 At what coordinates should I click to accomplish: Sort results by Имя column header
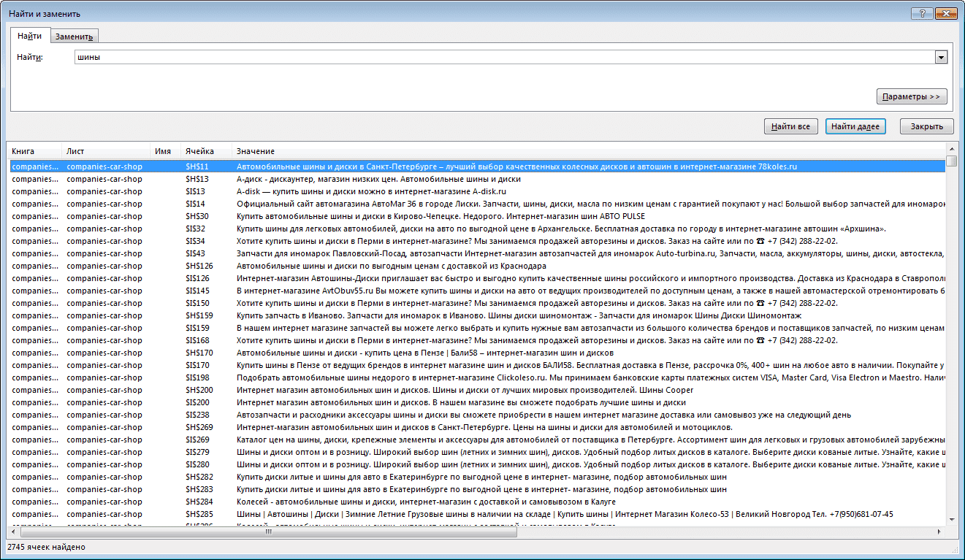pyautogui.click(x=167, y=151)
